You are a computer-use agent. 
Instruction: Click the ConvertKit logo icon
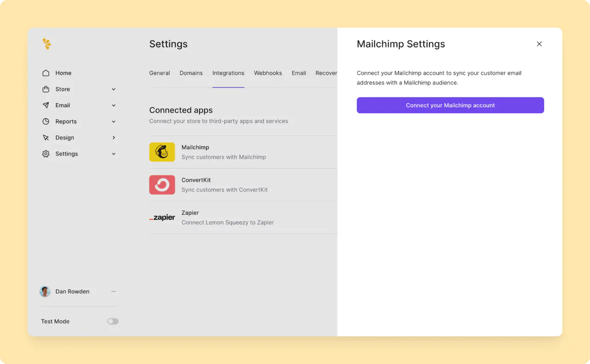tap(162, 184)
